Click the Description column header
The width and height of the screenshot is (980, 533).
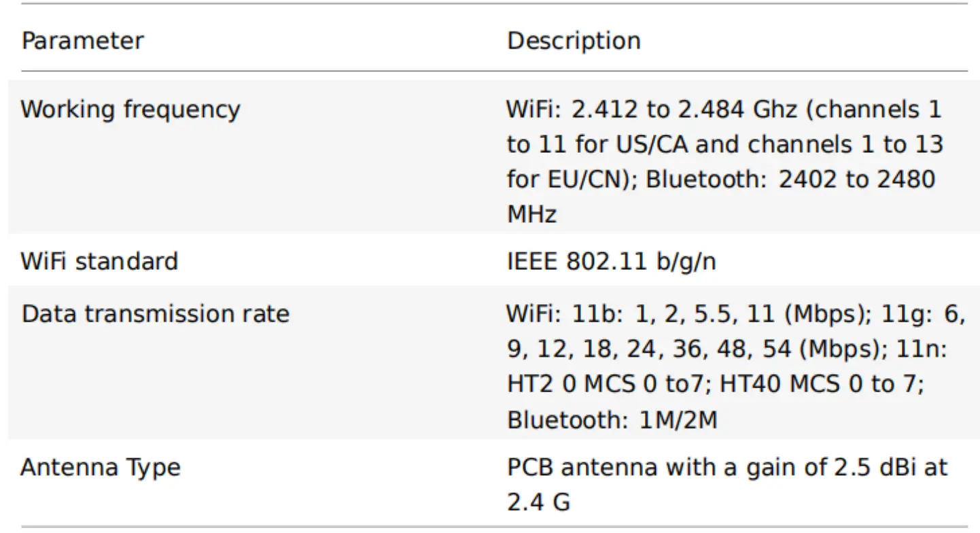[574, 41]
